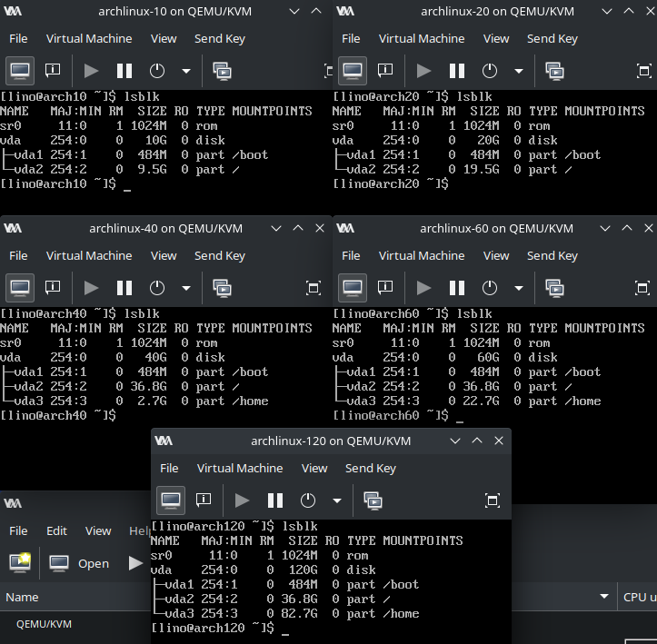Open shutdown options dropdown in archlinux-10 window
The height and width of the screenshot is (644, 657).
point(186,71)
